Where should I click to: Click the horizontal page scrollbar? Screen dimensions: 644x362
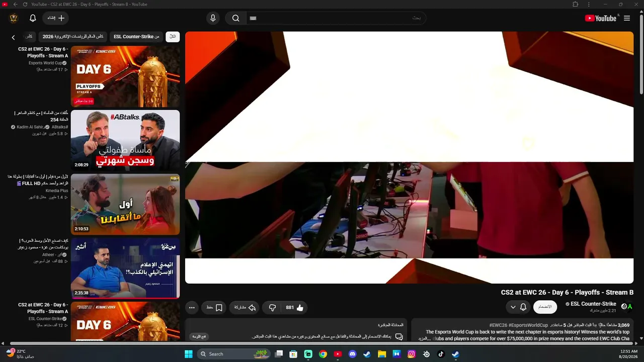click(x=322, y=344)
